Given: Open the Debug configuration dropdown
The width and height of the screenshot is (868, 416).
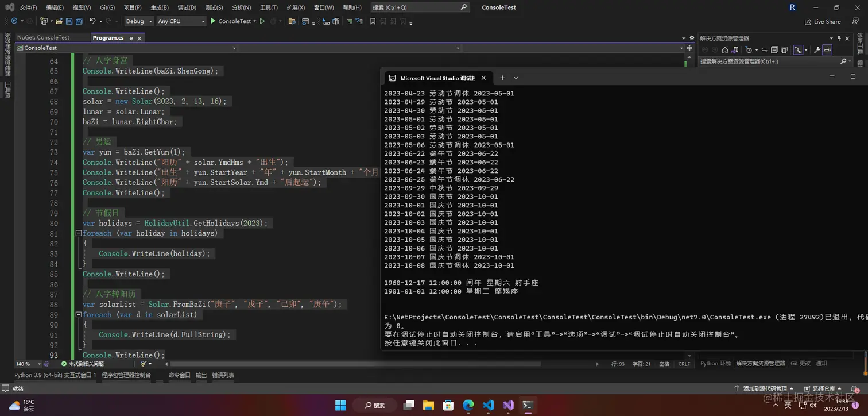Looking at the screenshot, I should pyautogui.click(x=139, y=21).
